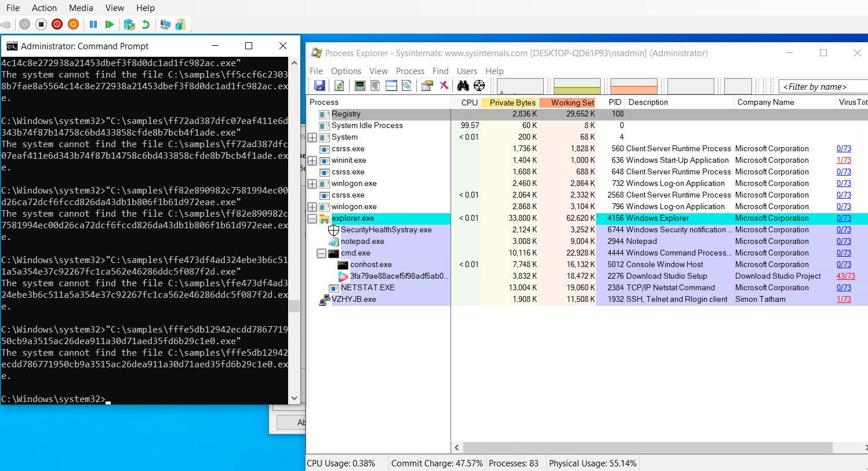The height and width of the screenshot is (471, 868).
Task: Collapse the cmd.exe process branch
Action: click(x=321, y=253)
